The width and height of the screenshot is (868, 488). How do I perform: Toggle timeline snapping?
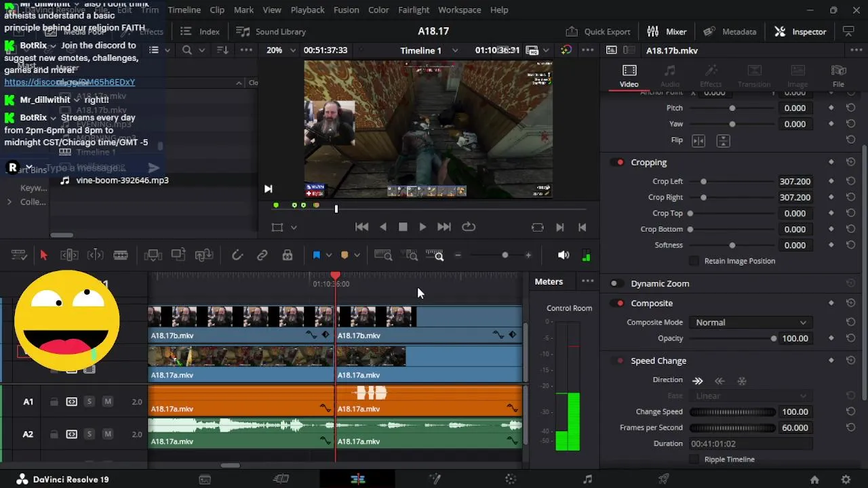[x=237, y=255]
